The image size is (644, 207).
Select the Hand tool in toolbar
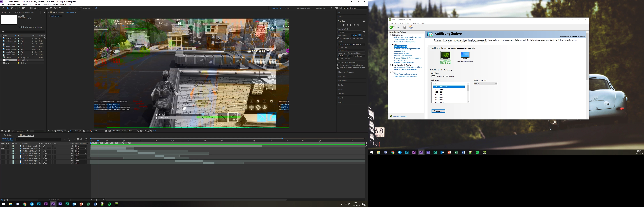(11, 8)
